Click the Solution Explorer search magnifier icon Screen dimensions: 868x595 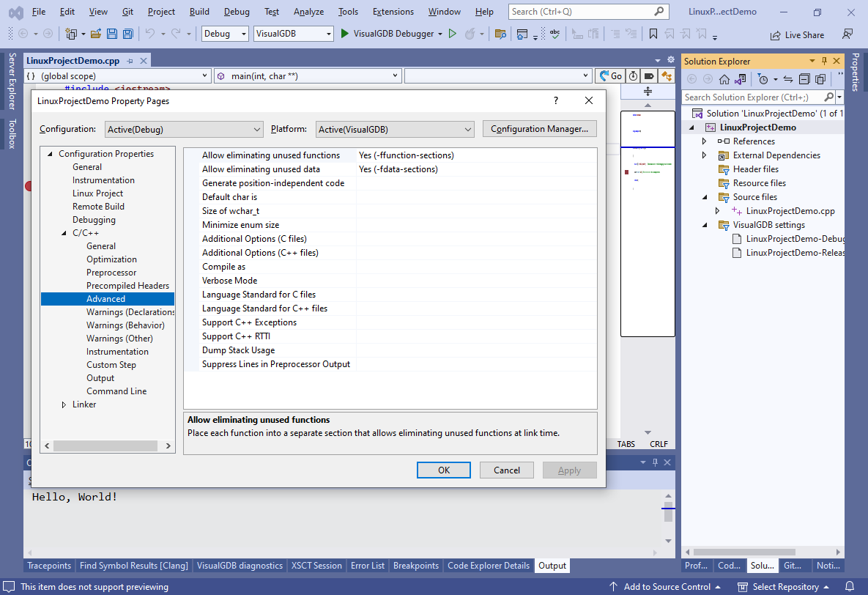(x=828, y=97)
